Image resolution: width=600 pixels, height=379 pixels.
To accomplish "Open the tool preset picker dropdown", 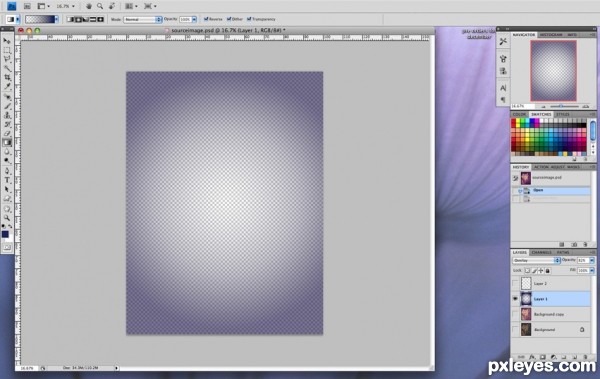I will click(18, 19).
